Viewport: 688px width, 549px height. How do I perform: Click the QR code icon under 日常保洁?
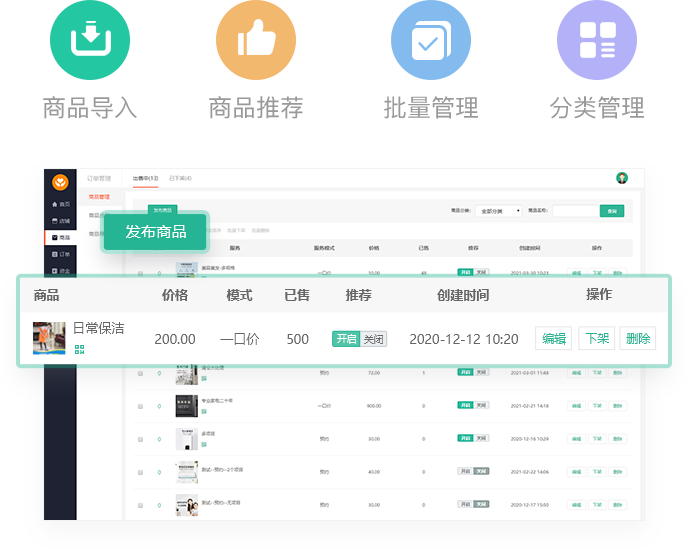(x=79, y=349)
